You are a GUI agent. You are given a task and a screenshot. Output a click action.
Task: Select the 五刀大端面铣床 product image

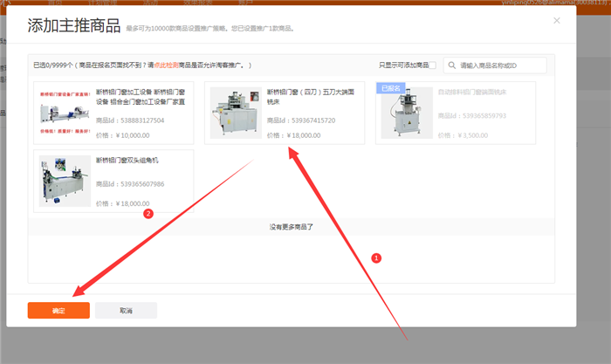click(236, 113)
